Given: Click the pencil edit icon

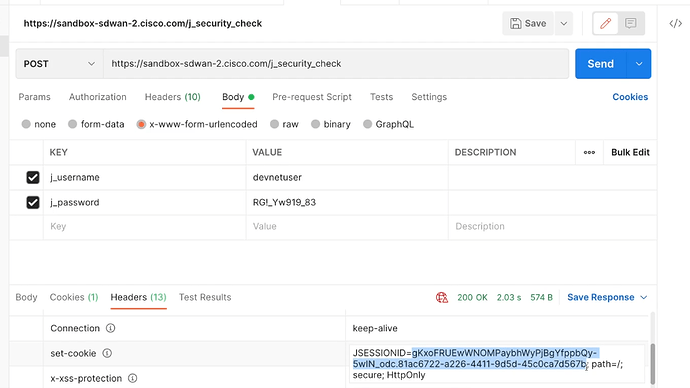Looking at the screenshot, I should [606, 23].
